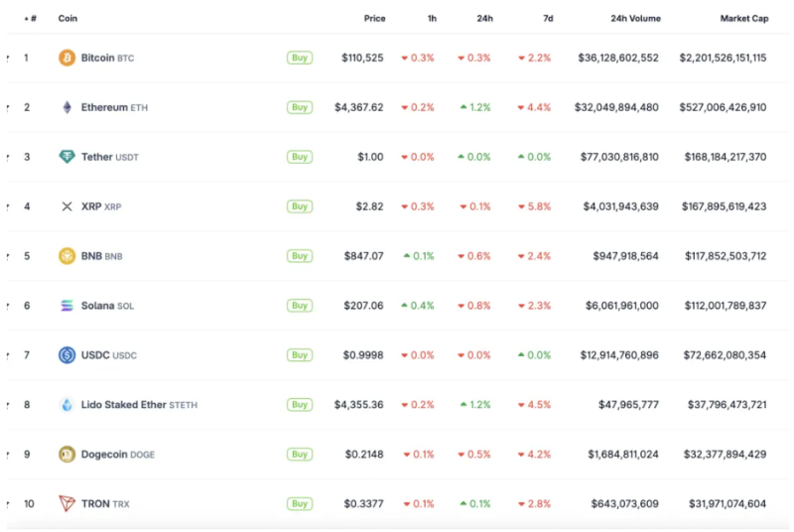Click the XRP logo icon

click(x=66, y=206)
